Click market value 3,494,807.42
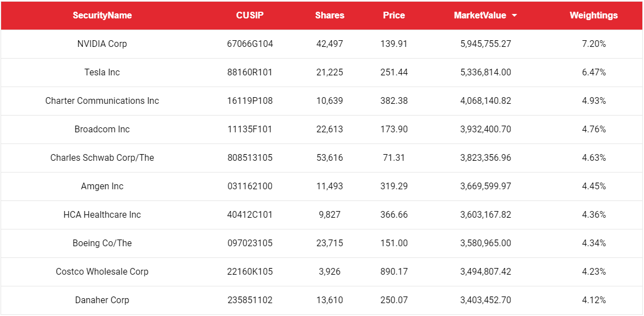Screen dimensions: 644x316 point(486,272)
